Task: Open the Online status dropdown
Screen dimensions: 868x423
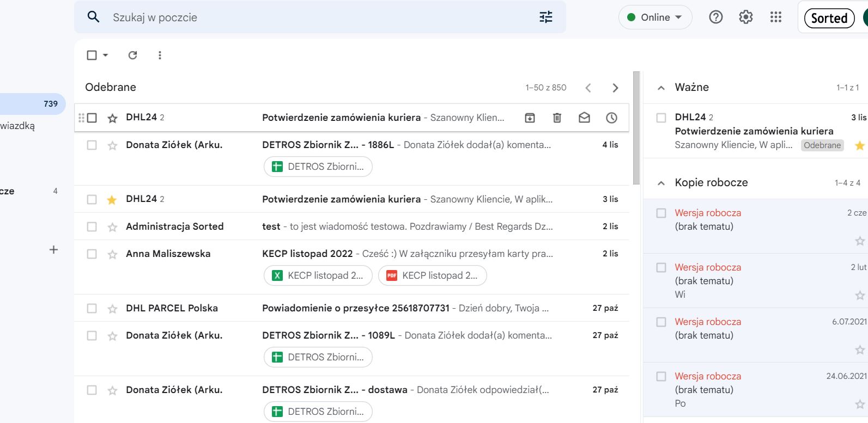Action: (655, 17)
